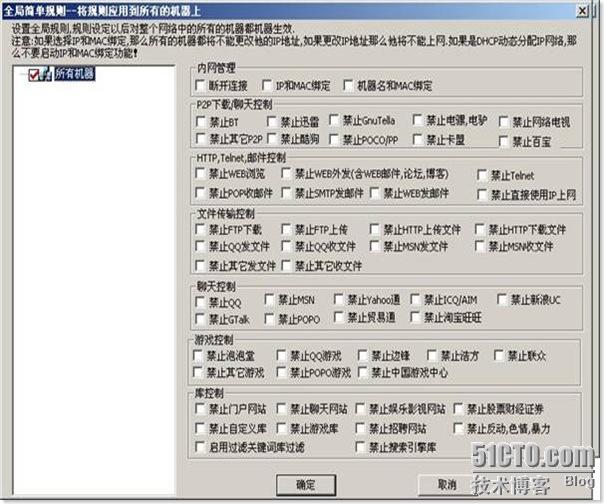Tick 禁止直接使用IP上网

point(482,194)
